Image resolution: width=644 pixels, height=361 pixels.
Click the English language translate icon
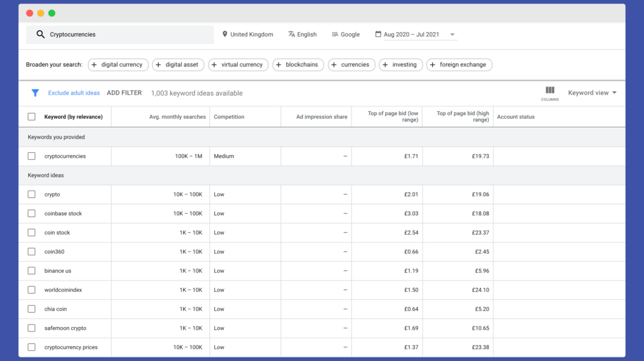coord(292,34)
